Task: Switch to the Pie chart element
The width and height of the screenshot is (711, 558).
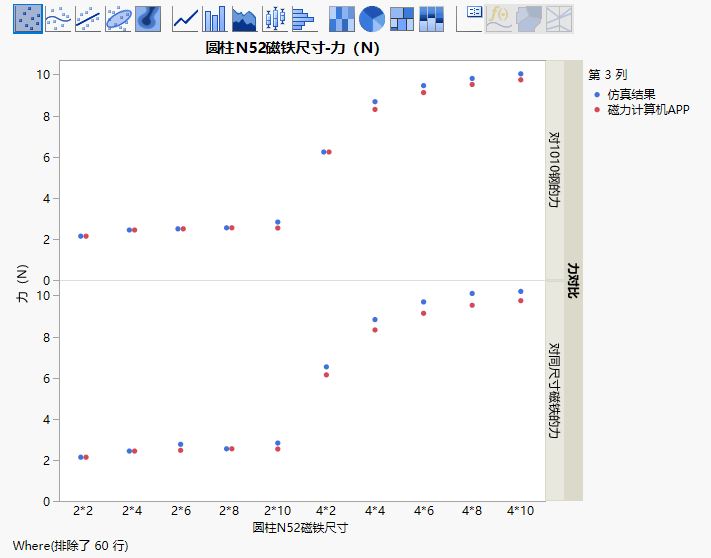Action: pyautogui.click(x=372, y=18)
